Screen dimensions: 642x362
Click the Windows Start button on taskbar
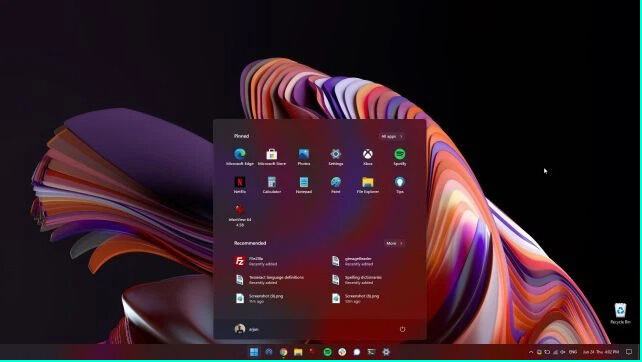pos(254,352)
